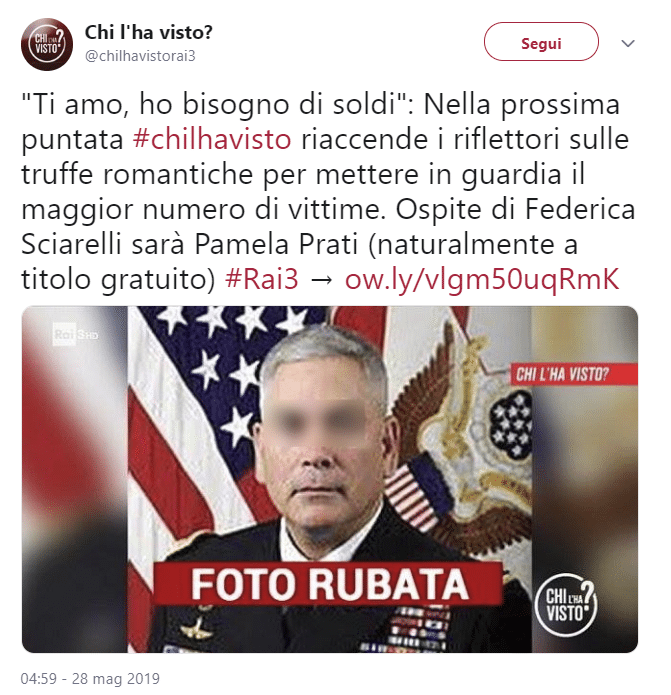Click the circular Chi l'ha visto logo in photo
Screen dimensions: 671x695
[566, 605]
